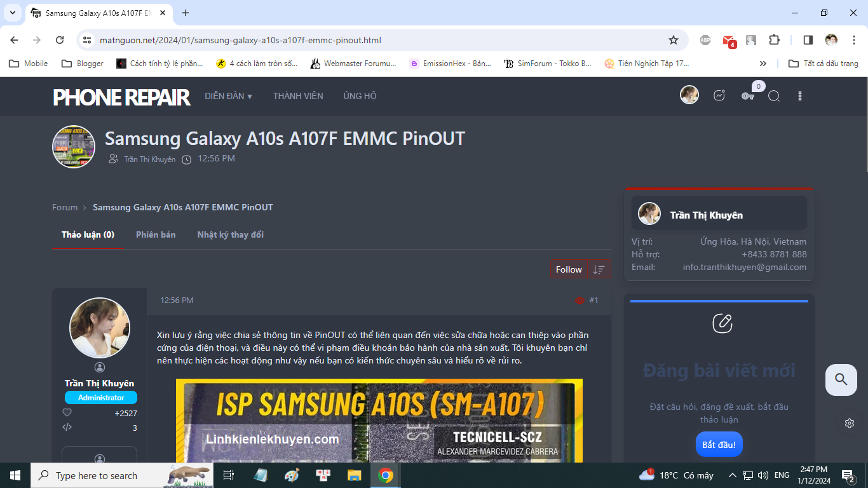Open the floating settings gear
The height and width of the screenshot is (488, 868).
click(x=850, y=423)
